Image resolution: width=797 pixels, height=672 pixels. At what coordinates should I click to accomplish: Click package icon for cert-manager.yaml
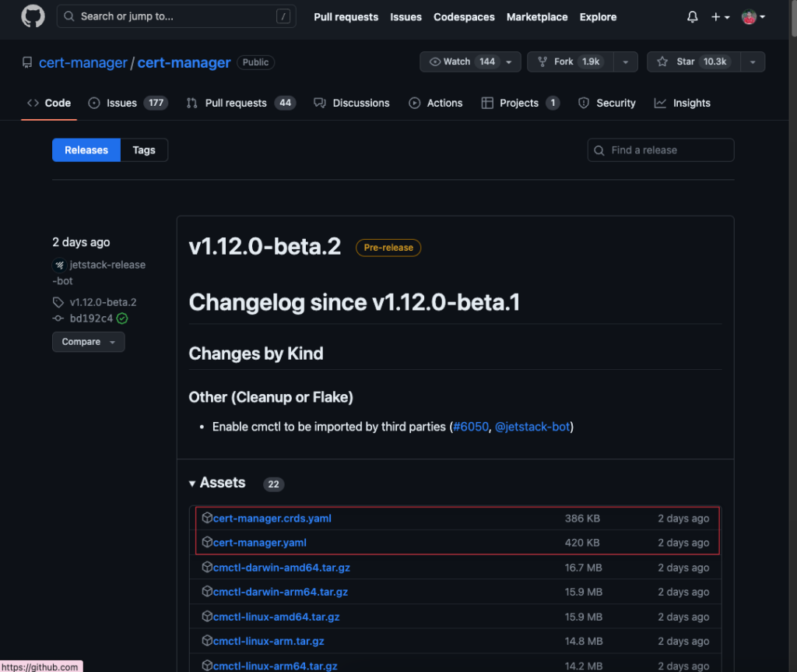207,542
